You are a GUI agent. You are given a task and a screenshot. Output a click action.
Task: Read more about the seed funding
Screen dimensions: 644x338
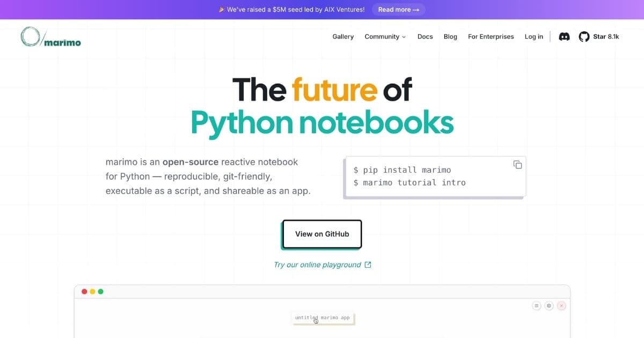[x=398, y=9]
